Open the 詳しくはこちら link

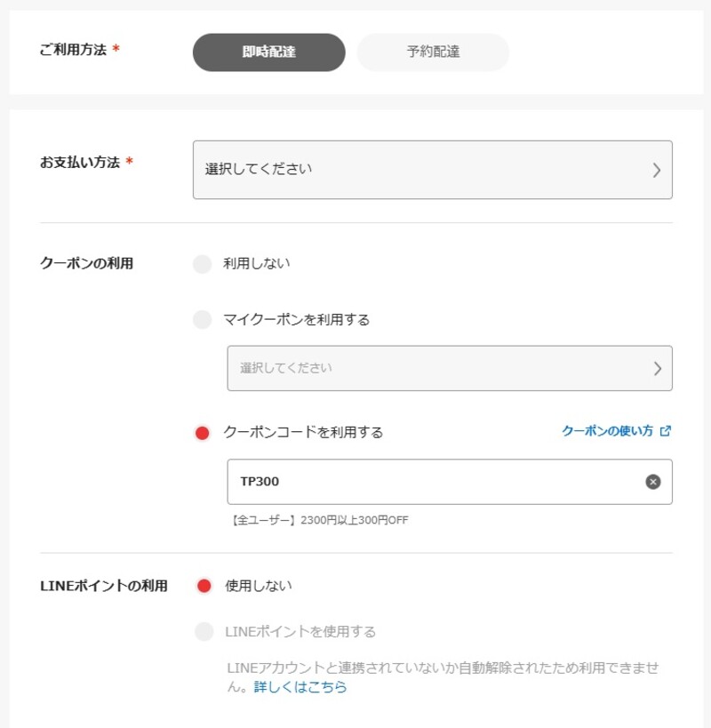tap(300, 687)
